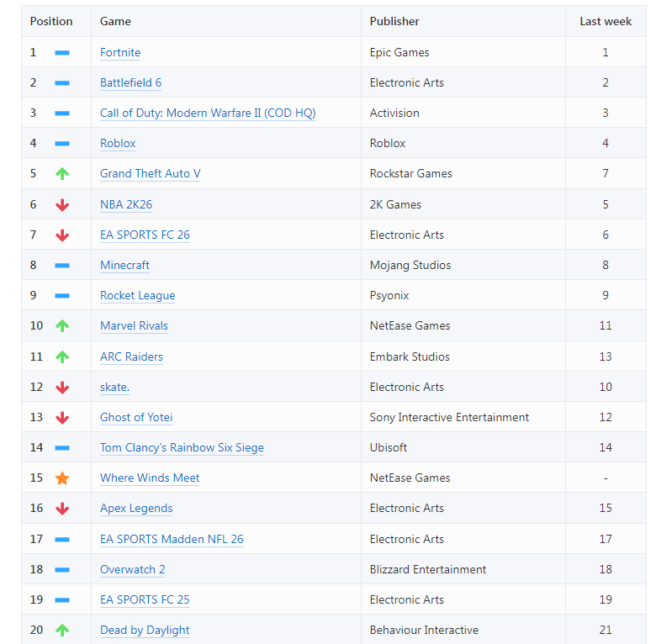Click last week value 21 for Dead by Daylight

coord(606,631)
